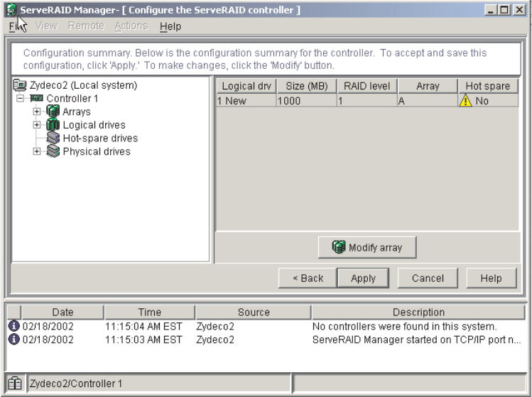Collapse the Controller 1 tree node
This screenshot has width=532, height=397.
pos(21,99)
